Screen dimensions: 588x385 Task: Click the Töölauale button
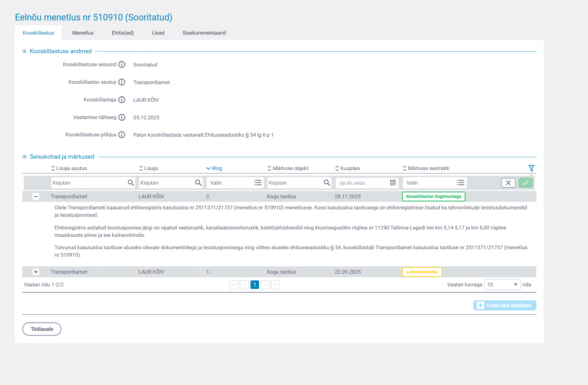(42, 329)
